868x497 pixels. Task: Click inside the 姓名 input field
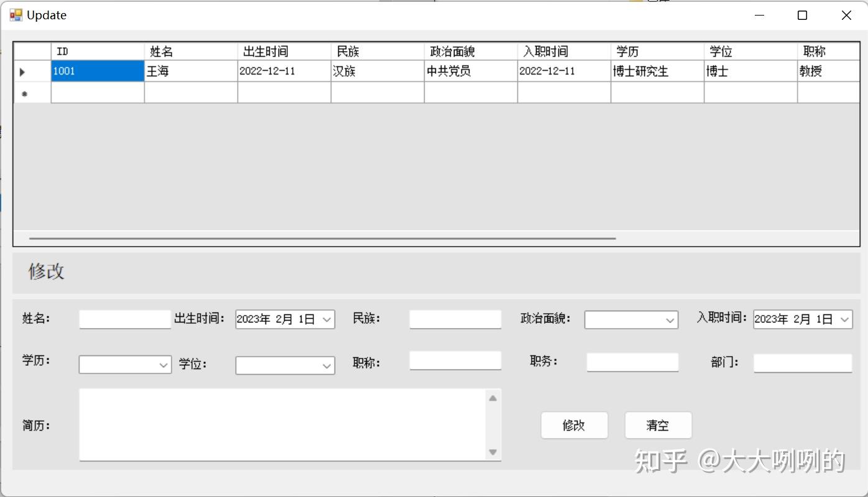124,318
